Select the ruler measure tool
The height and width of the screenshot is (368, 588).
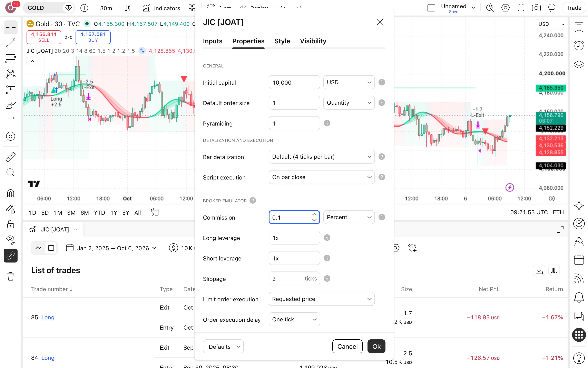pyautogui.click(x=10, y=157)
